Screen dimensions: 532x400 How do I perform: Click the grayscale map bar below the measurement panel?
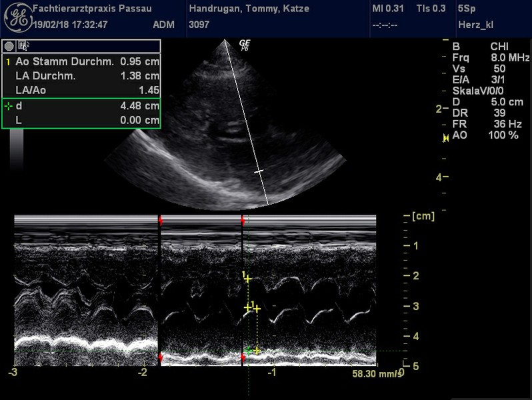[x=16, y=148]
